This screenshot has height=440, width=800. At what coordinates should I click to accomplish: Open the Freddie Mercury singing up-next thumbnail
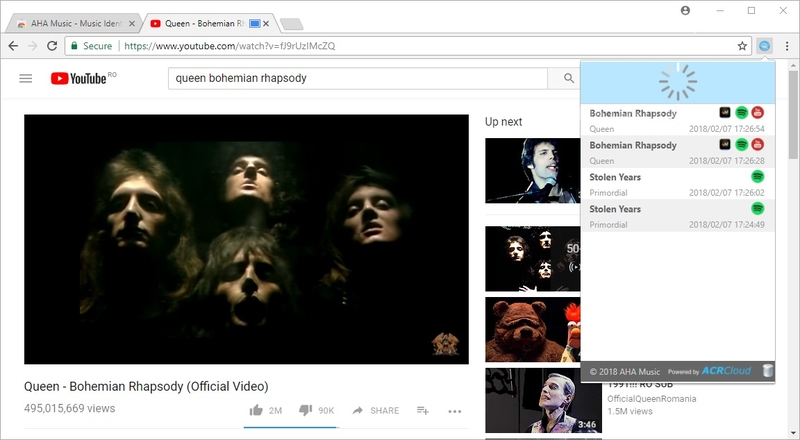533,170
